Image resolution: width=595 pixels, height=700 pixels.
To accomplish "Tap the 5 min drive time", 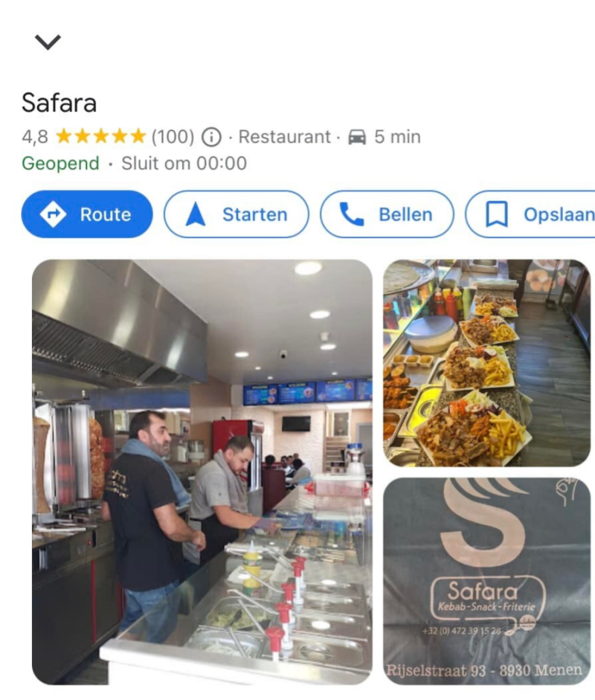I will (397, 137).
